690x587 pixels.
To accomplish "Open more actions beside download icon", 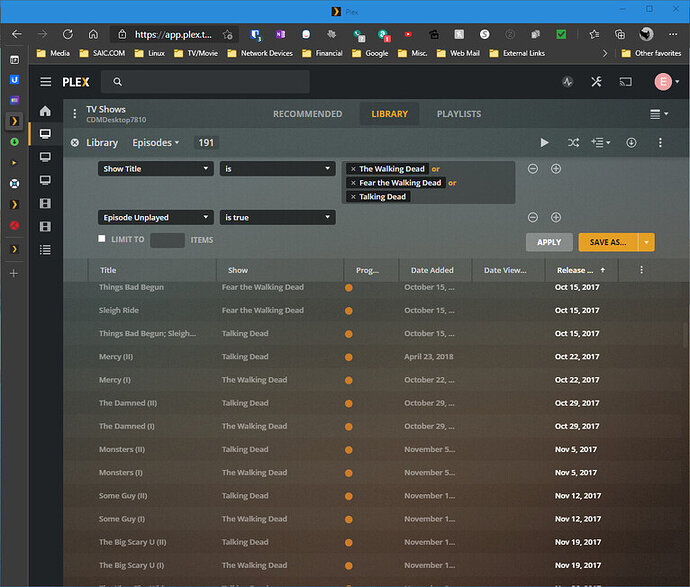I will 660,143.
